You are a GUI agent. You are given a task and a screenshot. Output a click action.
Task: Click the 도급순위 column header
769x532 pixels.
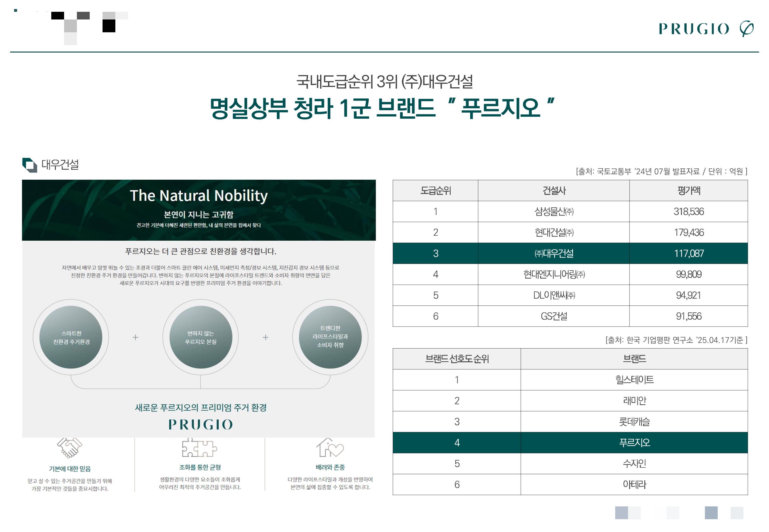(x=435, y=191)
